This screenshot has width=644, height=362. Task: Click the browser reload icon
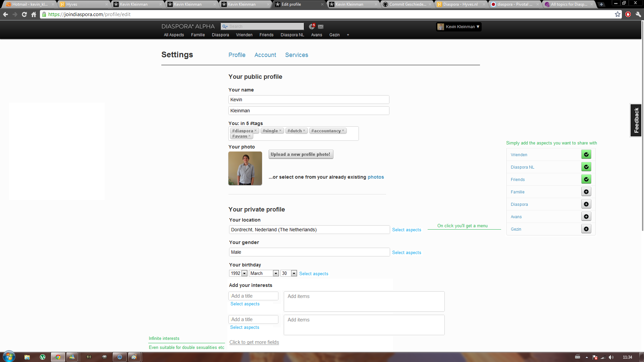pyautogui.click(x=24, y=14)
